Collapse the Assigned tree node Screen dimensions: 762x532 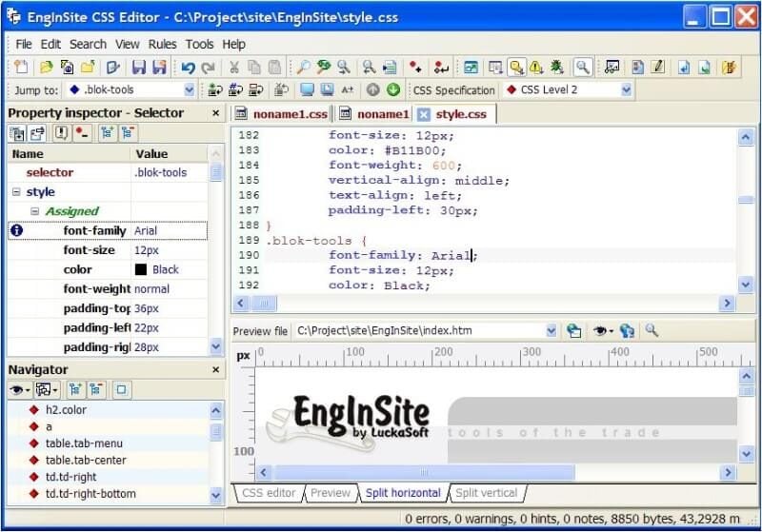(x=34, y=211)
